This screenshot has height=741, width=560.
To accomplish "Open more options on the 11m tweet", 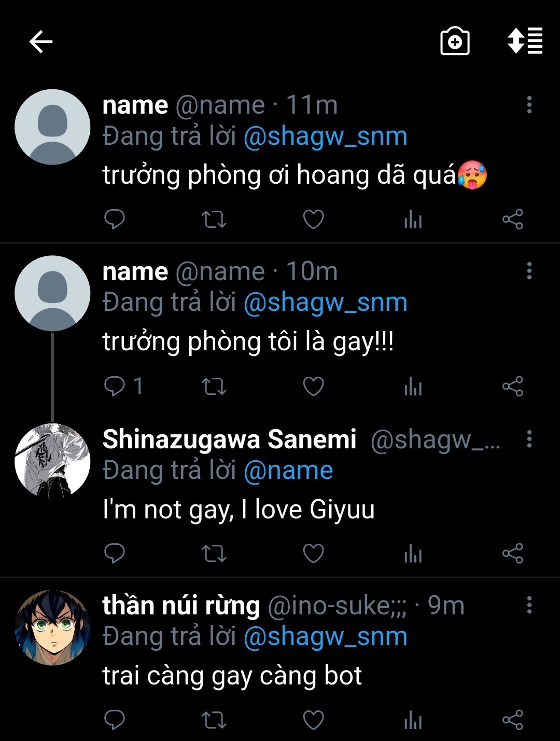I will coord(529,105).
